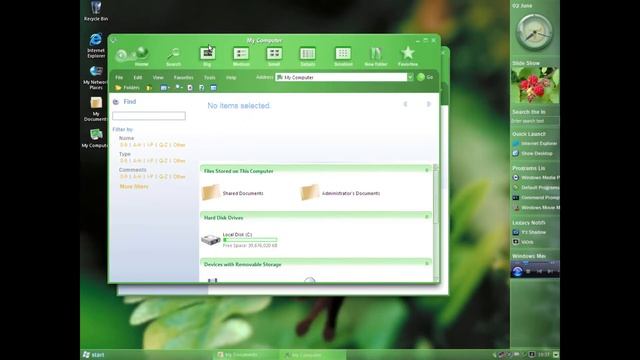
Task: Launch Internet Explorer from Quick Launch sidebar
Action: click(535, 144)
